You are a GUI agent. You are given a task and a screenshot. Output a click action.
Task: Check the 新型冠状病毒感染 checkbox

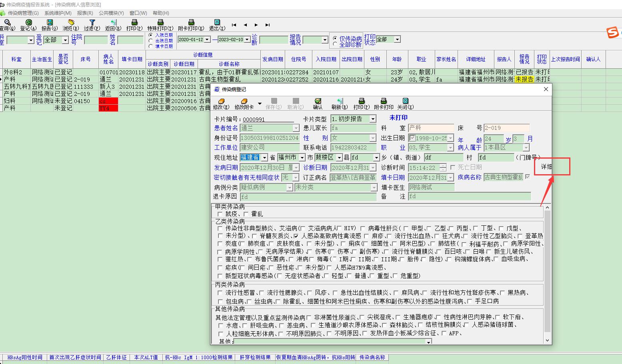(x=220, y=276)
